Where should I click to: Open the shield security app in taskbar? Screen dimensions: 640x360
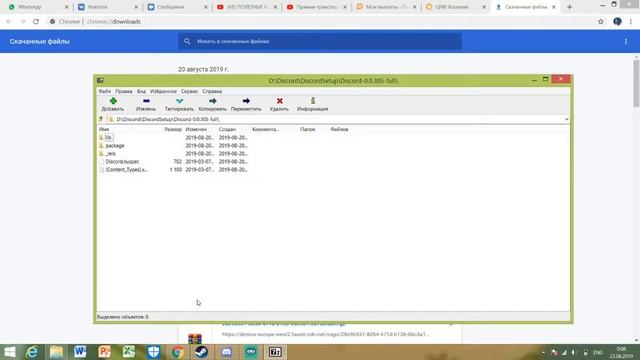coord(153,352)
